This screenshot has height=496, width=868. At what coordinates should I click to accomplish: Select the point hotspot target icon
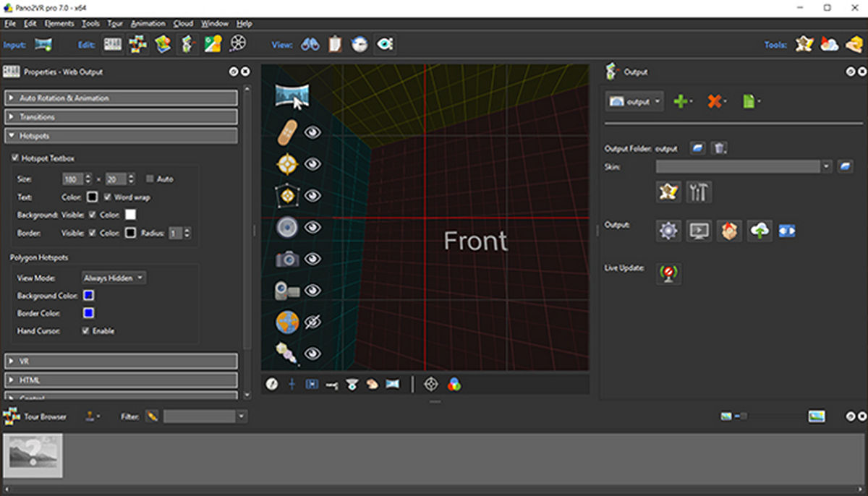pos(287,164)
